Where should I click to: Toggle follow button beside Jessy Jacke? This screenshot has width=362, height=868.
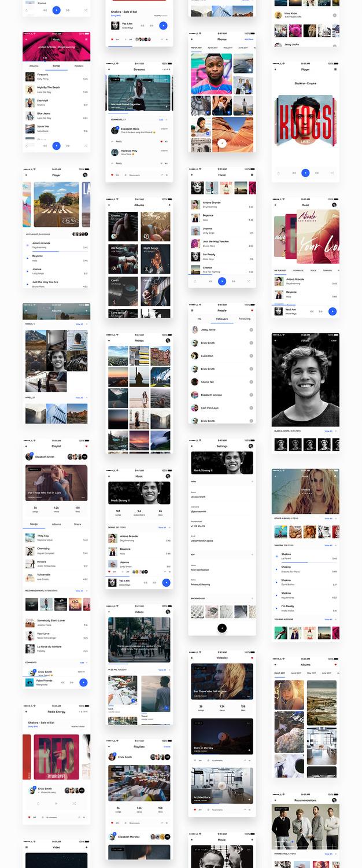[x=251, y=330]
